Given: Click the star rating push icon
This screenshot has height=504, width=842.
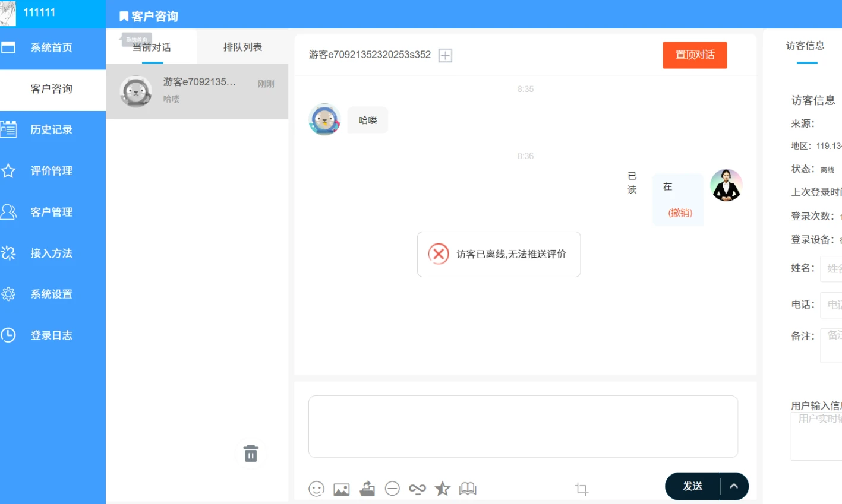Looking at the screenshot, I should pos(442,489).
